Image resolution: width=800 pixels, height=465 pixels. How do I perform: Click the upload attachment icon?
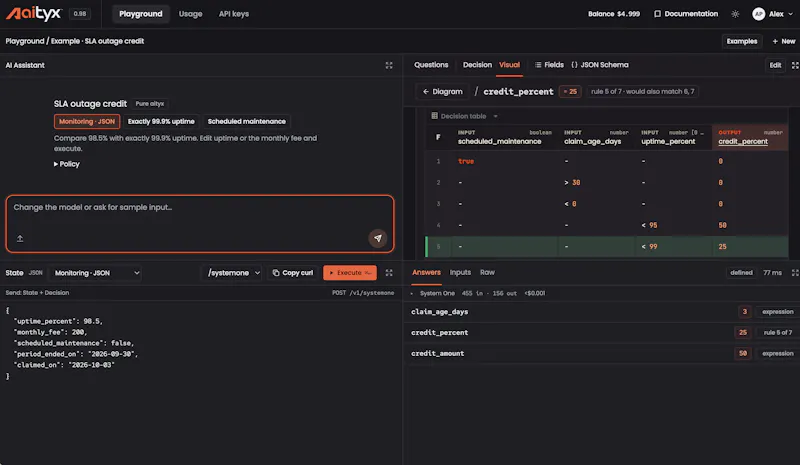(20, 238)
